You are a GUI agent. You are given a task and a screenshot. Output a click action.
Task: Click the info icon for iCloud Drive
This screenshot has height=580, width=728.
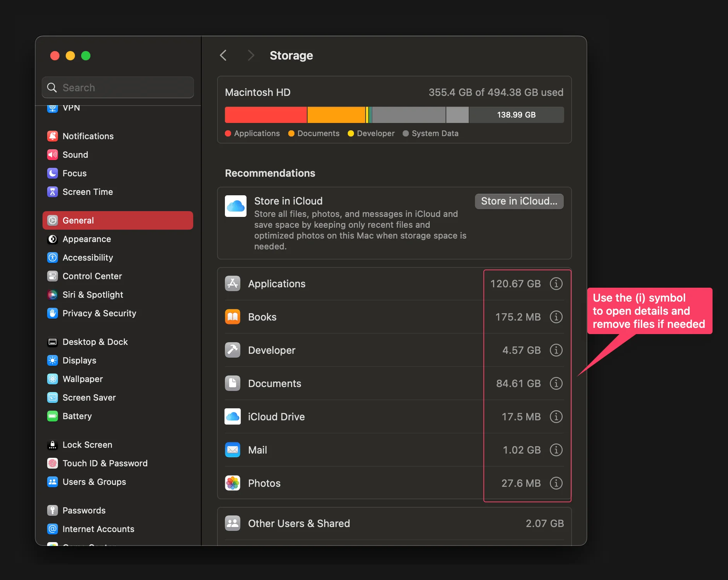556,417
